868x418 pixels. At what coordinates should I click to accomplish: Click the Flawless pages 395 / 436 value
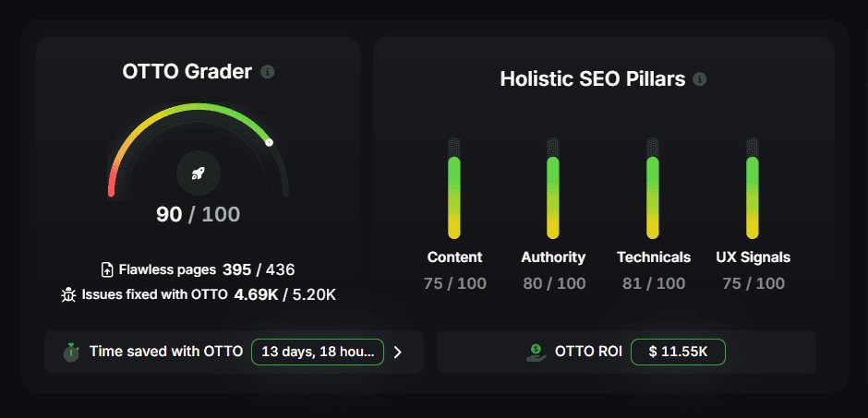point(259,269)
